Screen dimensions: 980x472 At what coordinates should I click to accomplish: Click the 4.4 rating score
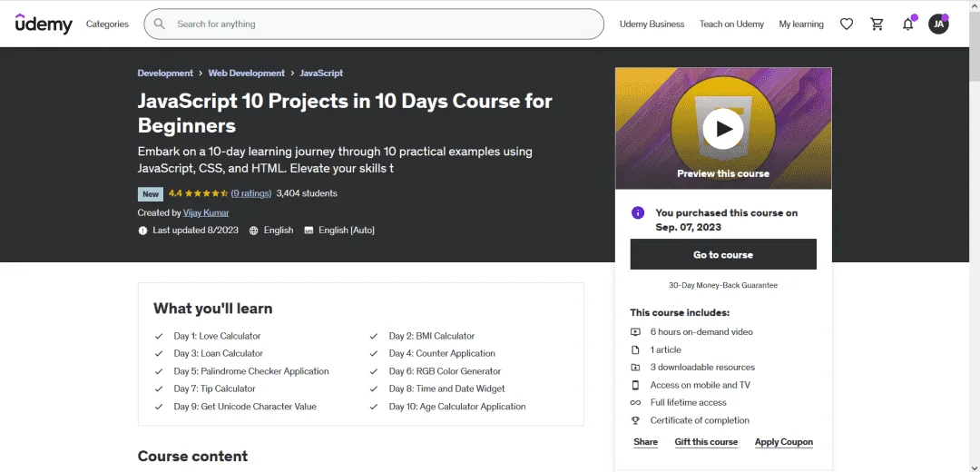point(175,193)
